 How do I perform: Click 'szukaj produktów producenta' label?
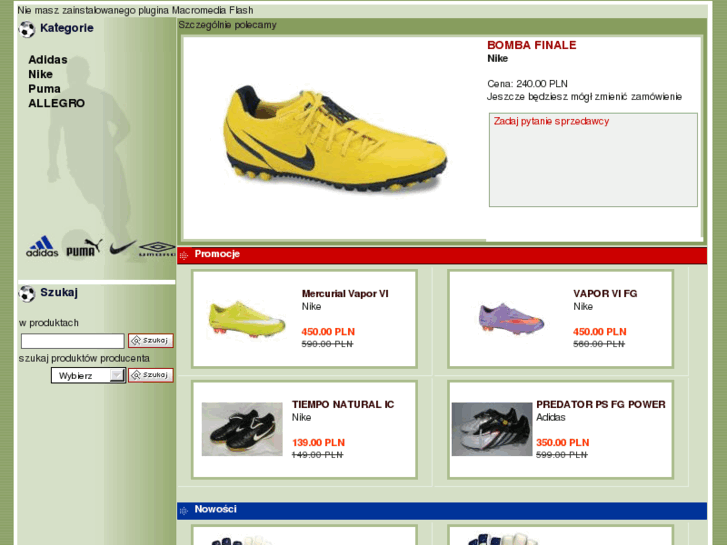[84, 359]
